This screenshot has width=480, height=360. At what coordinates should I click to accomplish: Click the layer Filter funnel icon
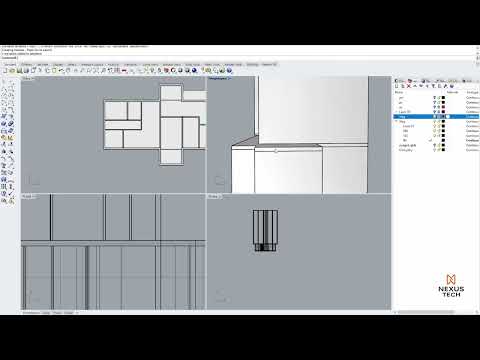pyautogui.click(x=433, y=86)
